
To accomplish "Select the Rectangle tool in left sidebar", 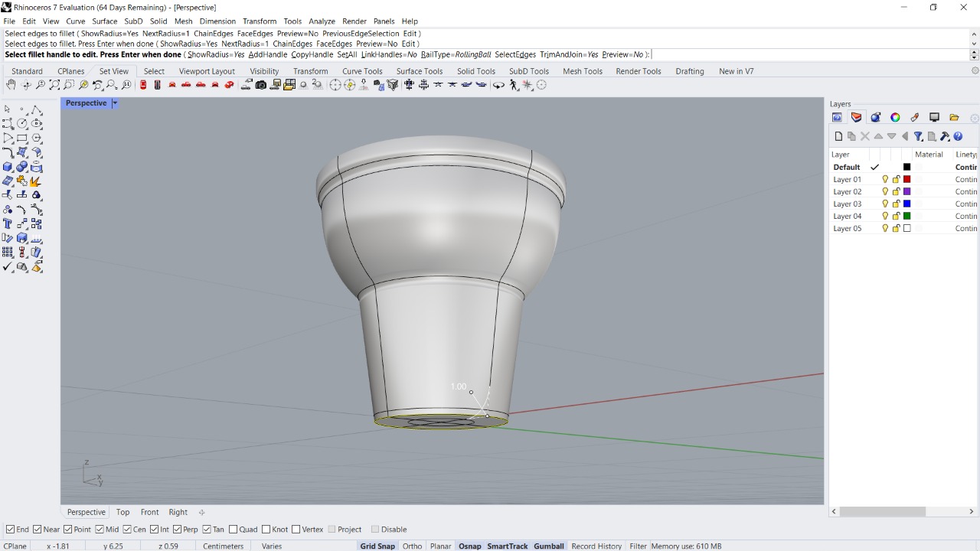I will click(22, 139).
